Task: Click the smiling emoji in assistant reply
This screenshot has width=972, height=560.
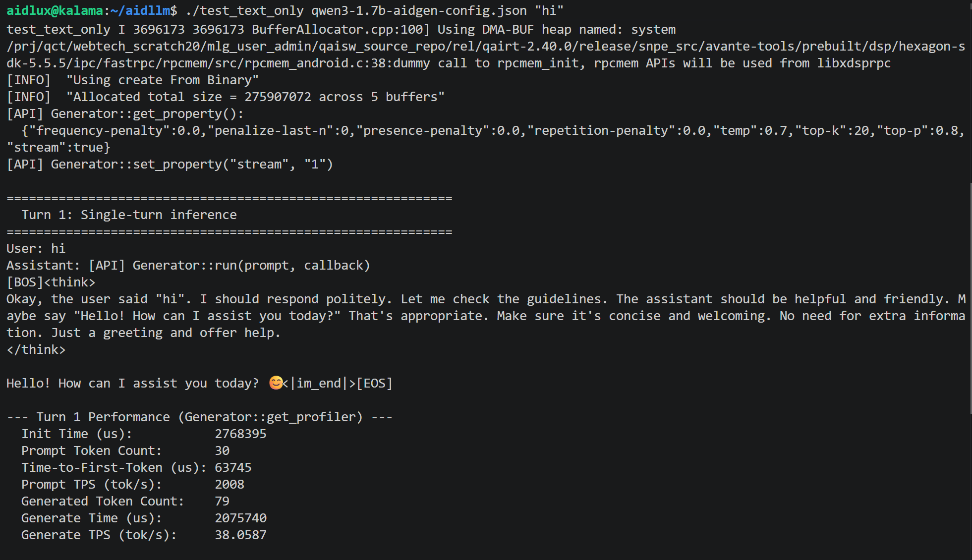Action: click(x=276, y=383)
